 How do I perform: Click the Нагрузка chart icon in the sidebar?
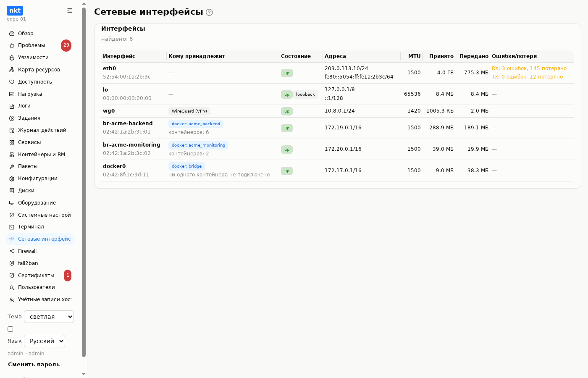[x=12, y=94]
